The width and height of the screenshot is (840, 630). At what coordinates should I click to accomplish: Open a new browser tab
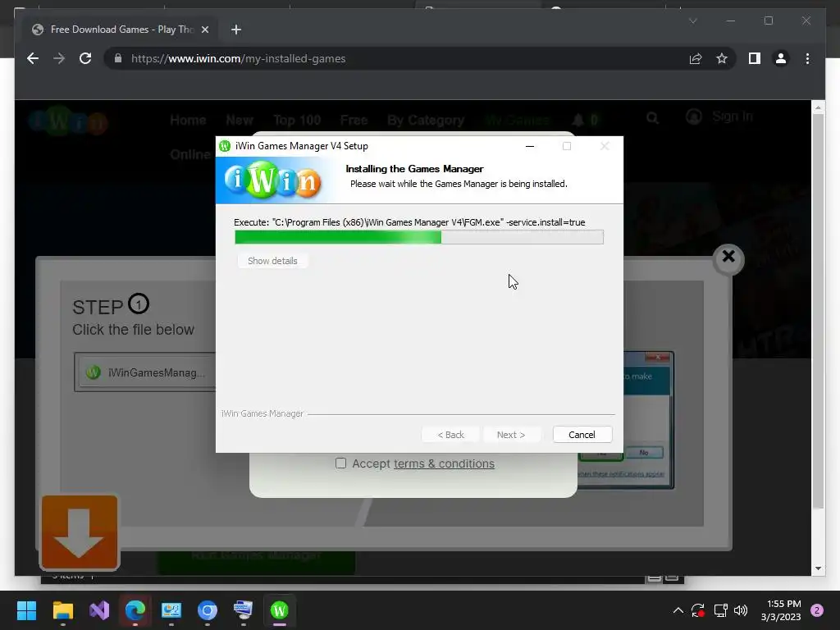(235, 30)
